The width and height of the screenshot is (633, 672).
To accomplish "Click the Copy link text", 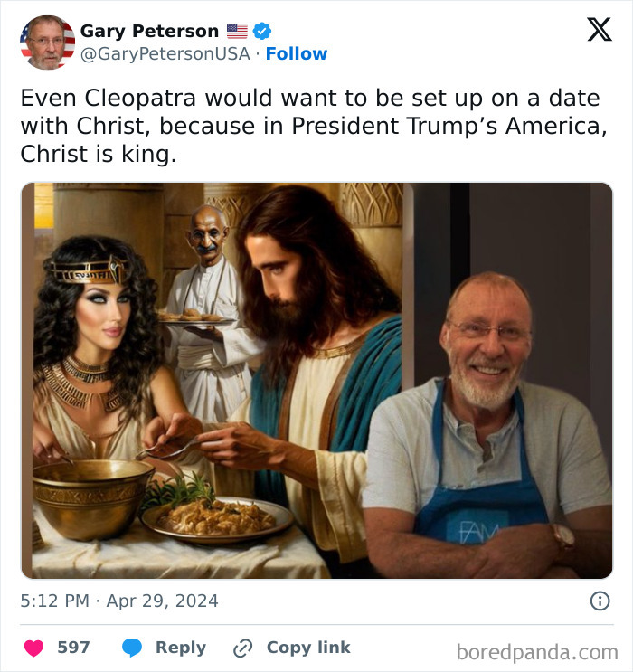I will tap(308, 648).
